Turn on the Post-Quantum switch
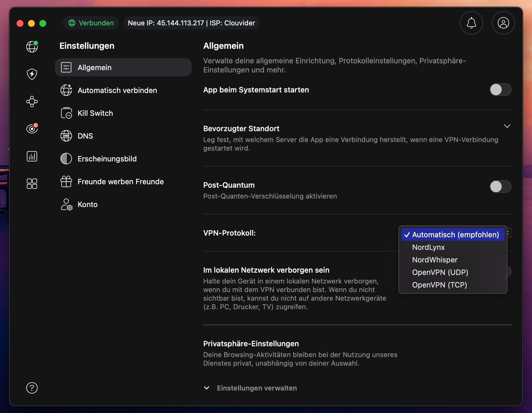This screenshot has height=413, width=532. tap(500, 187)
